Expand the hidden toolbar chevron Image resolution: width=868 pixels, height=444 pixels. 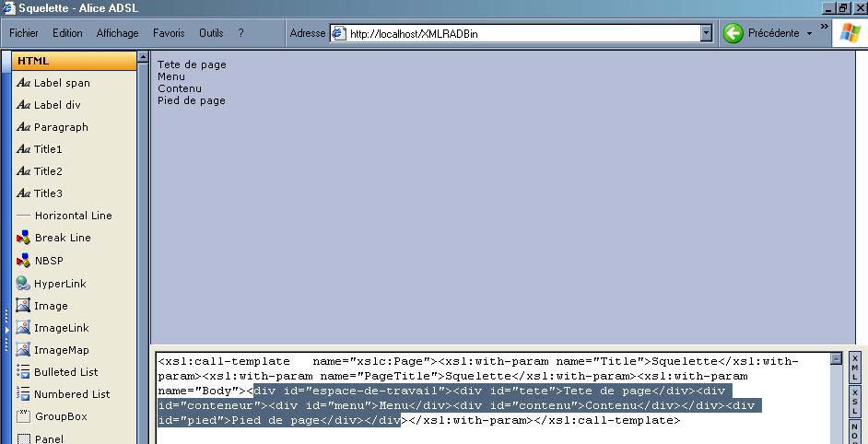tap(824, 27)
